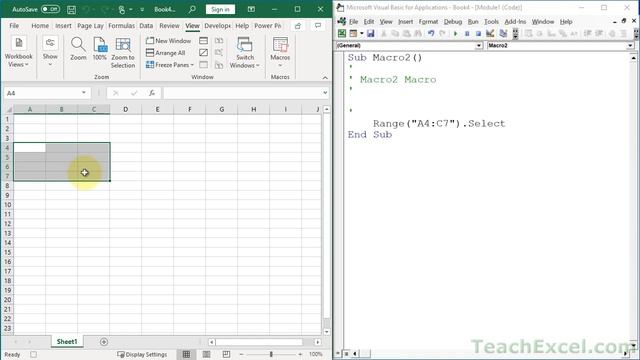Click Arrange All button
This screenshot has width=640, height=360.
click(x=165, y=53)
